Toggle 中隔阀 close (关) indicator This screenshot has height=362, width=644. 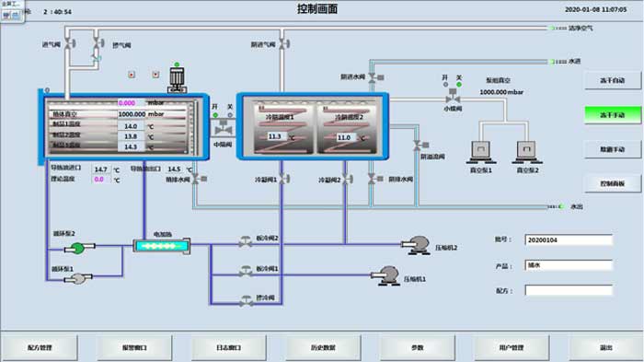coord(230,115)
